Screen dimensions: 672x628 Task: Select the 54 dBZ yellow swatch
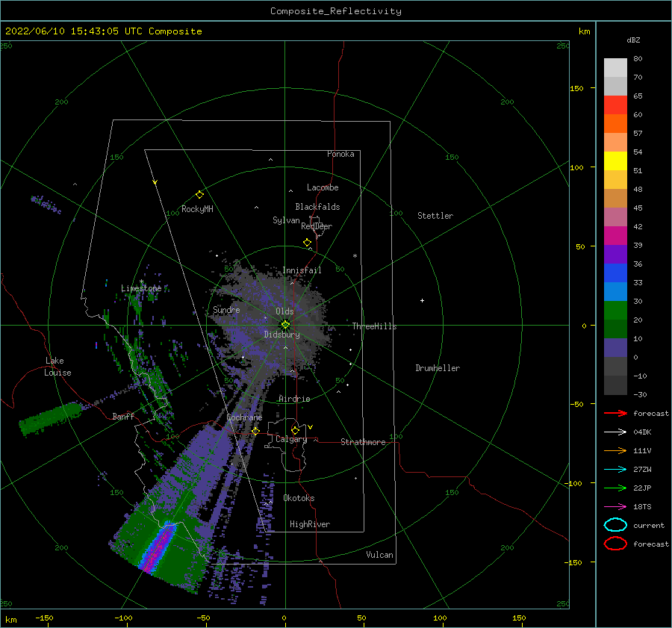click(x=615, y=161)
